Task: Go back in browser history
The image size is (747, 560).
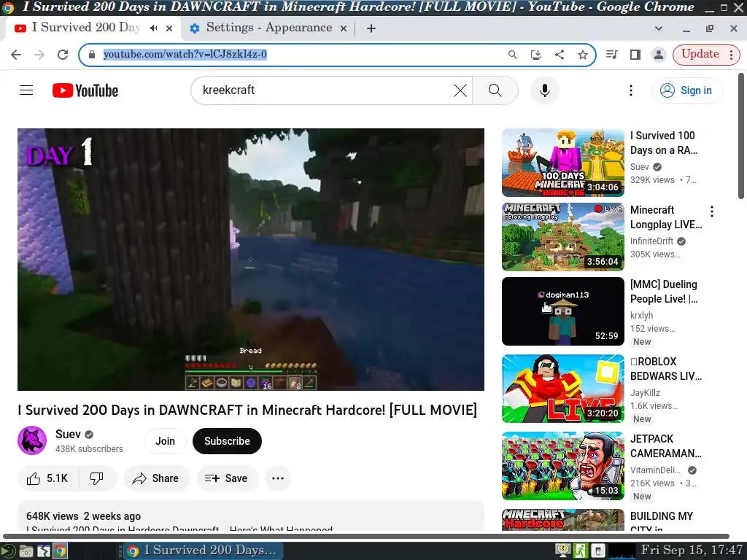Action: pos(16,54)
